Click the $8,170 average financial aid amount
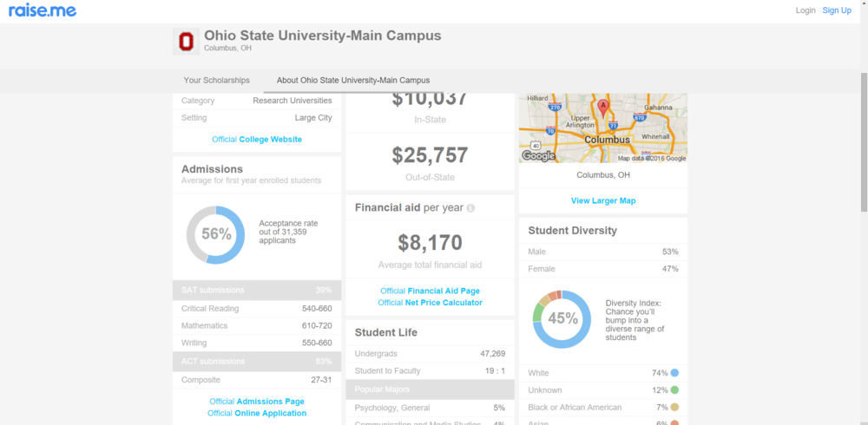The image size is (868, 425). pyautogui.click(x=431, y=243)
